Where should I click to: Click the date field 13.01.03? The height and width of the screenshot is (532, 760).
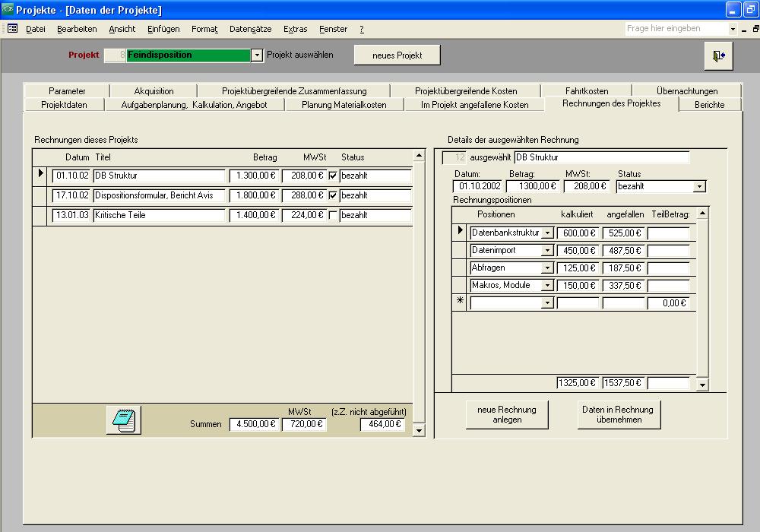tap(71, 215)
